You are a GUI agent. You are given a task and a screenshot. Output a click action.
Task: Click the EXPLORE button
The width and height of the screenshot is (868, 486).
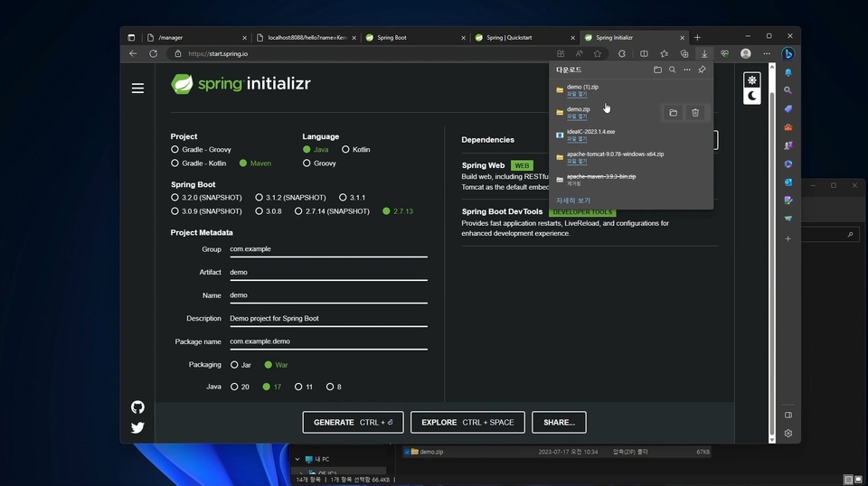[467, 423]
